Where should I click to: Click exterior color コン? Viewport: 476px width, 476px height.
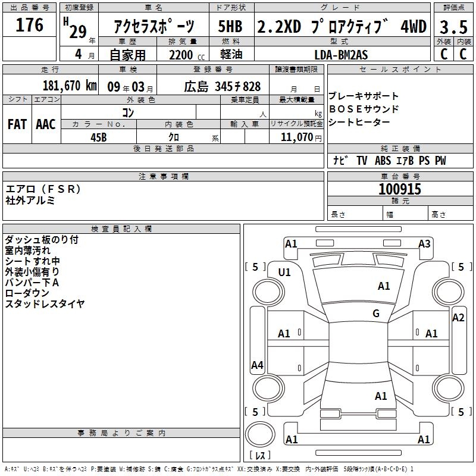pos(128,112)
